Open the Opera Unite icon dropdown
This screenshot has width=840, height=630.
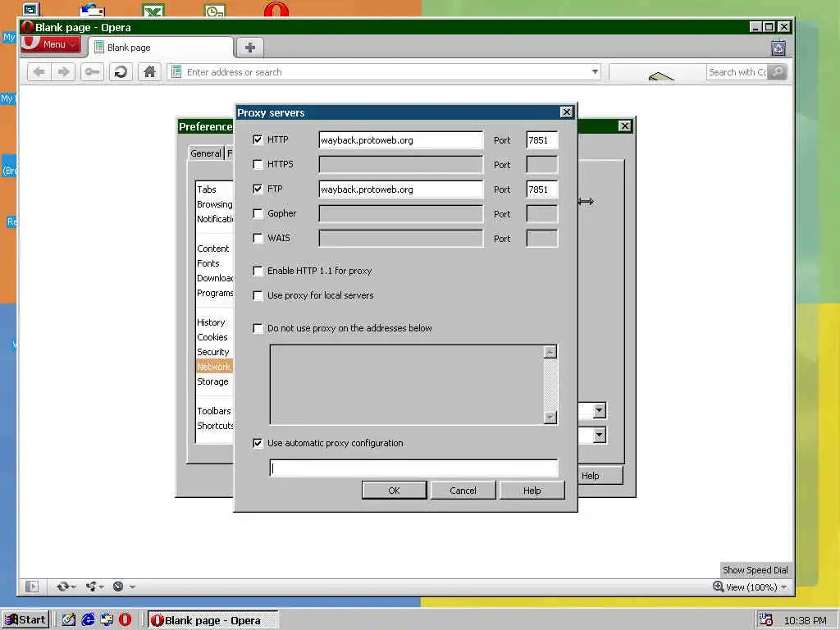coord(94,587)
